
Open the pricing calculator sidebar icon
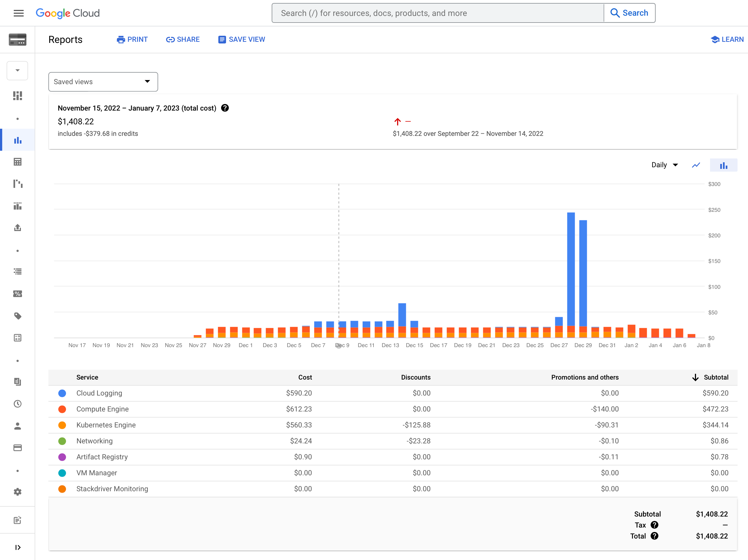(18, 338)
